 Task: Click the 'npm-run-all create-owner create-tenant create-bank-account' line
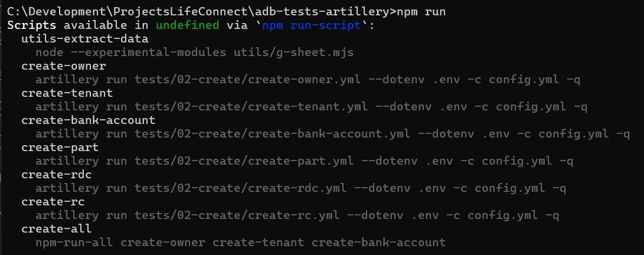(240, 242)
